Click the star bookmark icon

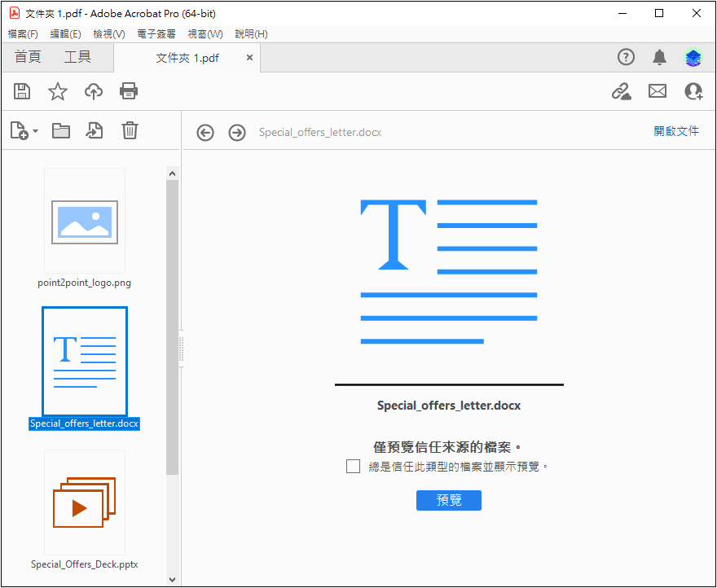(x=58, y=91)
